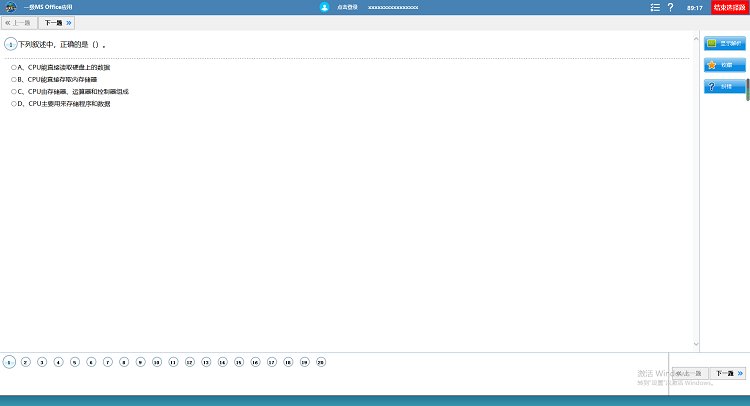Select answer option B
The width and height of the screenshot is (750, 406).
(x=14, y=79)
